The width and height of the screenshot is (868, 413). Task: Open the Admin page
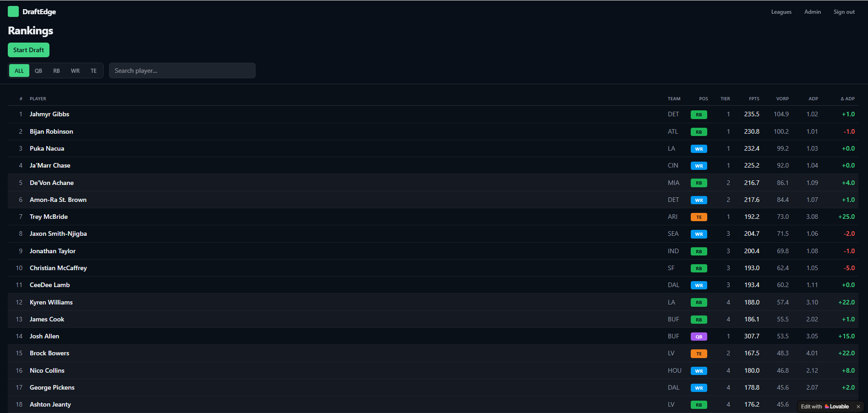tap(813, 12)
